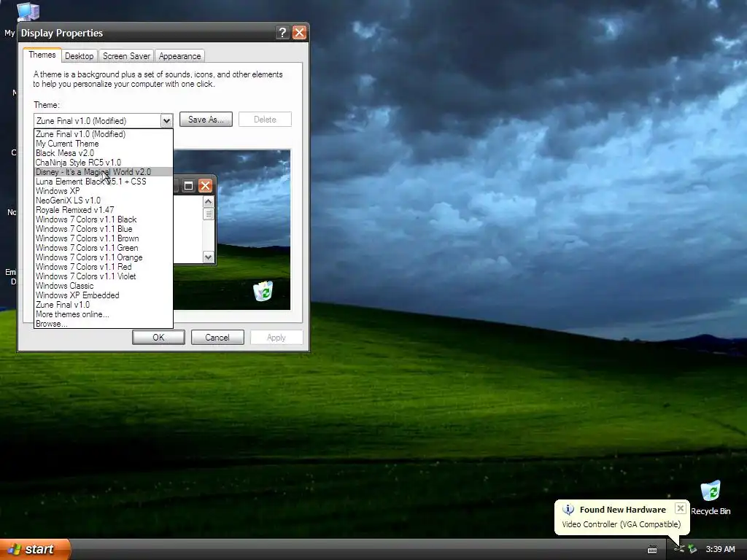Choose ChaNinja Style RC5 v1.0 theme
The width and height of the screenshot is (747, 560).
(104, 163)
